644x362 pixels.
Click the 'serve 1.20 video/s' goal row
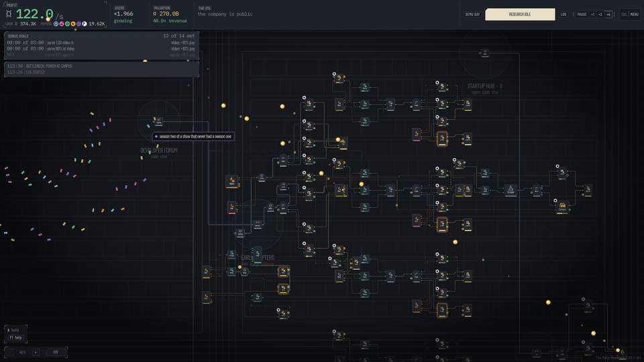point(101,43)
